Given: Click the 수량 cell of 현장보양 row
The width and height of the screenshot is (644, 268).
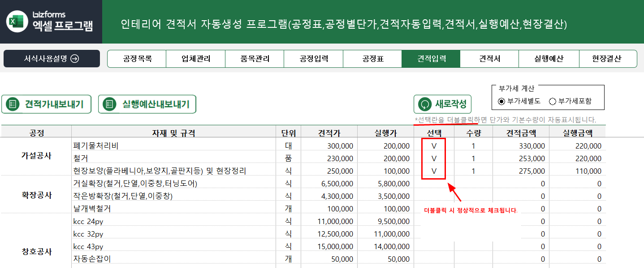Looking at the screenshot, I should tap(473, 171).
